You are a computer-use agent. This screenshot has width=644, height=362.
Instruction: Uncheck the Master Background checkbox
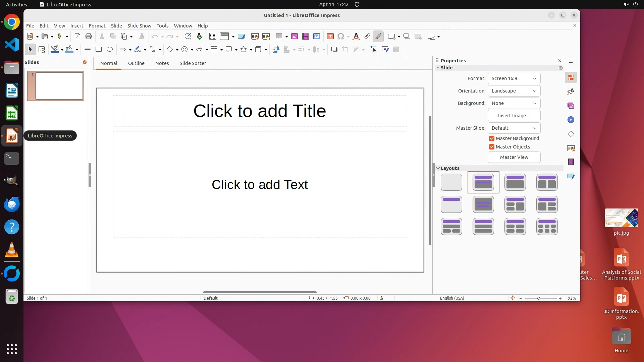click(492, 138)
